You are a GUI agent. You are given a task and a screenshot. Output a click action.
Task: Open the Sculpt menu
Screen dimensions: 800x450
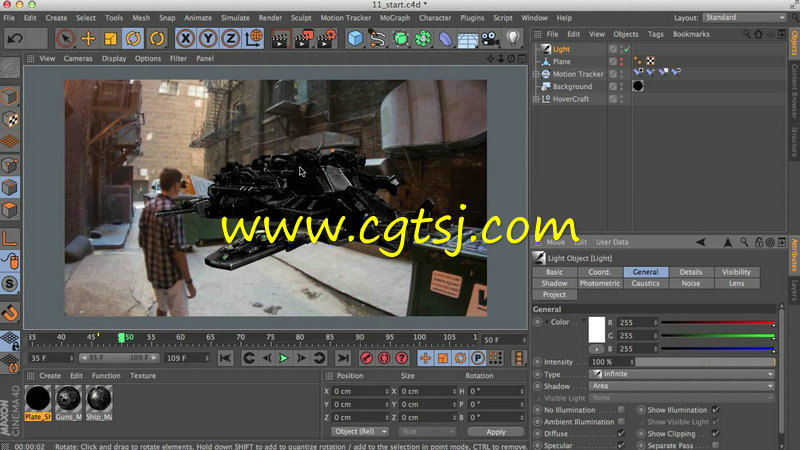[x=301, y=18]
